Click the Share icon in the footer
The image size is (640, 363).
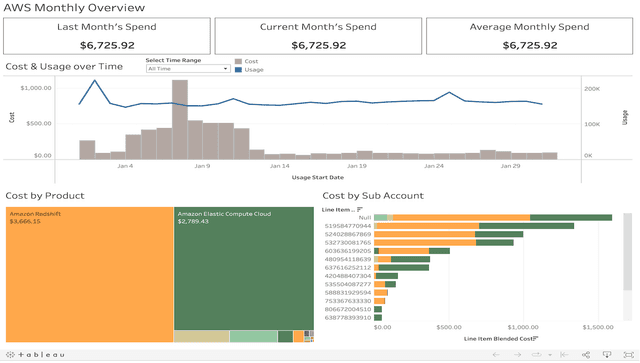coord(586,354)
